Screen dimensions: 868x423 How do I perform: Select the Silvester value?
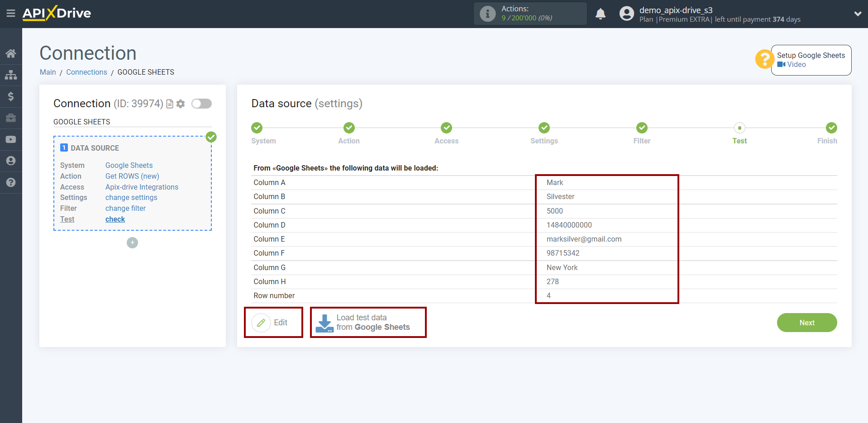point(560,197)
